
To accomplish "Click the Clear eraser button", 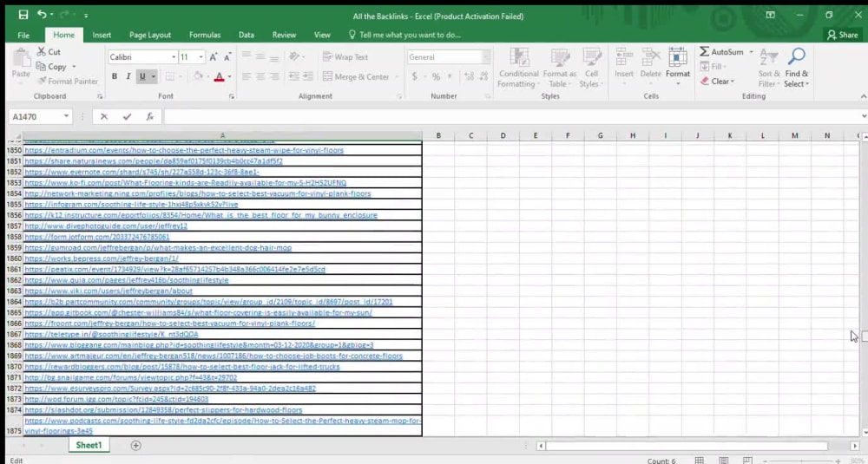I will [x=717, y=82].
